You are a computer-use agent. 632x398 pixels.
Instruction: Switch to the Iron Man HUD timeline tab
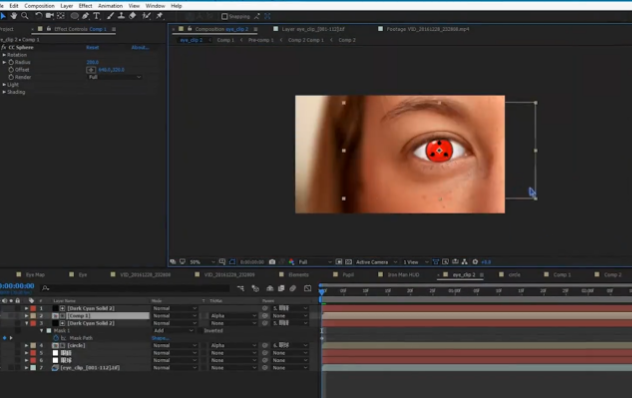pyautogui.click(x=403, y=275)
